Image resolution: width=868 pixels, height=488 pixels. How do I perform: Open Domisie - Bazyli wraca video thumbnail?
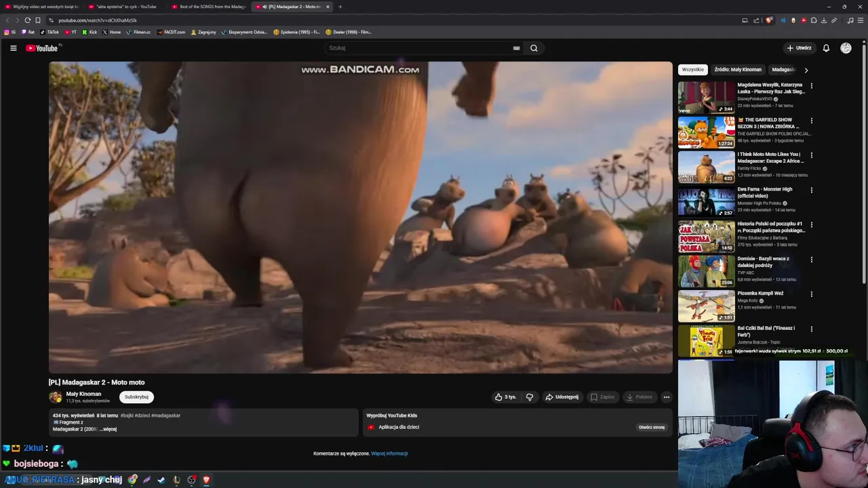pyautogui.click(x=707, y=271)
